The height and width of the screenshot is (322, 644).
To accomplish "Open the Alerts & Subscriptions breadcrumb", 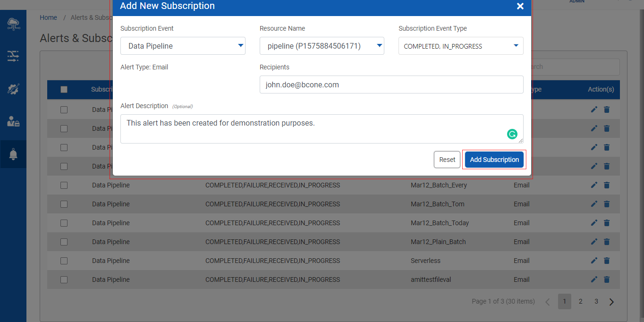I will point(91,17).
